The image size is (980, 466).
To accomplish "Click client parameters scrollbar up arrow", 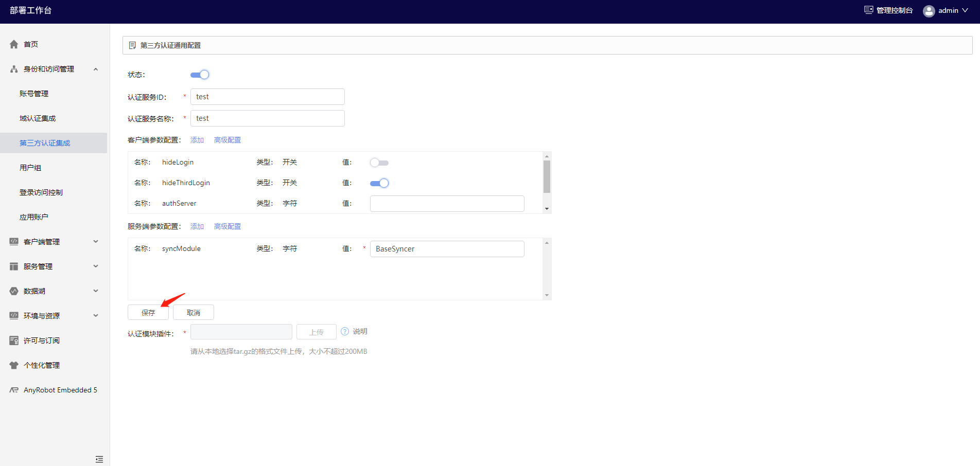I will click(x=547, y=156).
